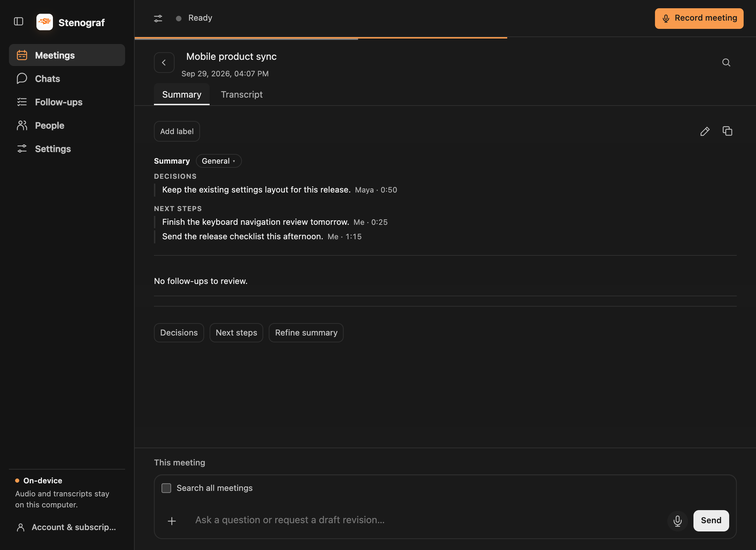Click the Add label button
The height and width of the screenshot is (550, 756).
pos(177,131)
